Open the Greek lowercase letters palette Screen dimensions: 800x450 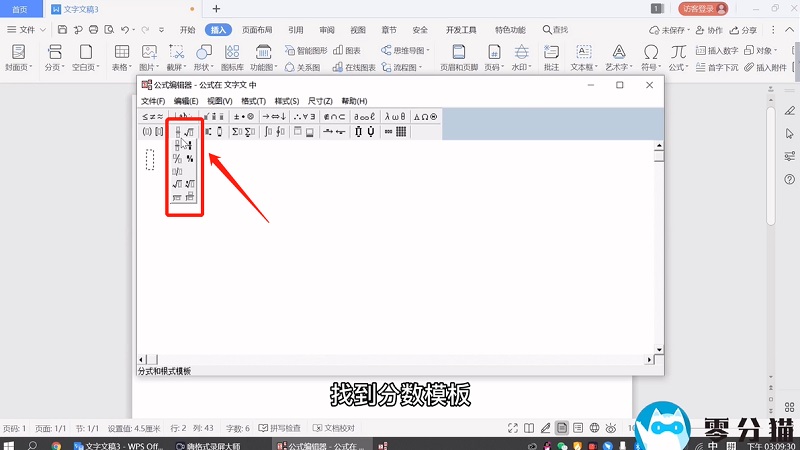tap(394, 116)
